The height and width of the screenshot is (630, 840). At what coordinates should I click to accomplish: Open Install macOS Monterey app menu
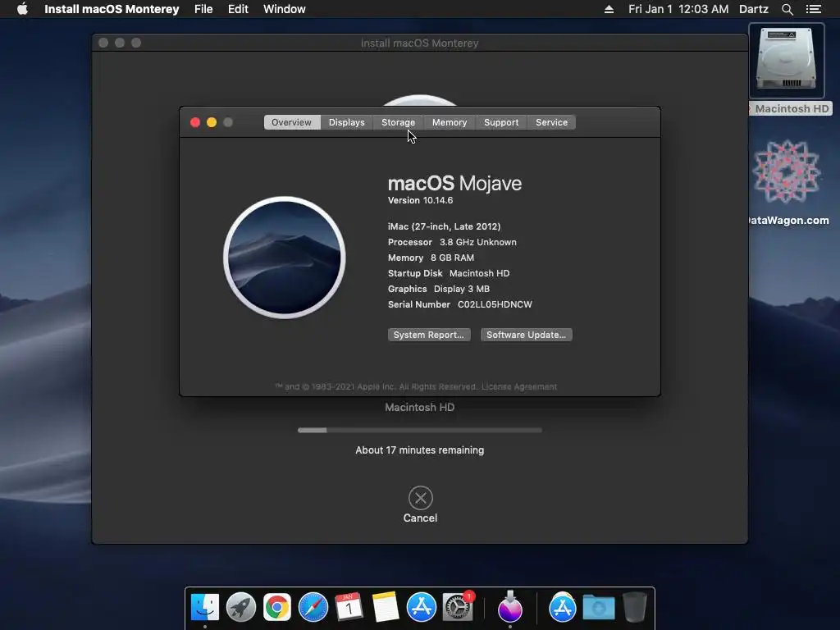coord(112,9)
